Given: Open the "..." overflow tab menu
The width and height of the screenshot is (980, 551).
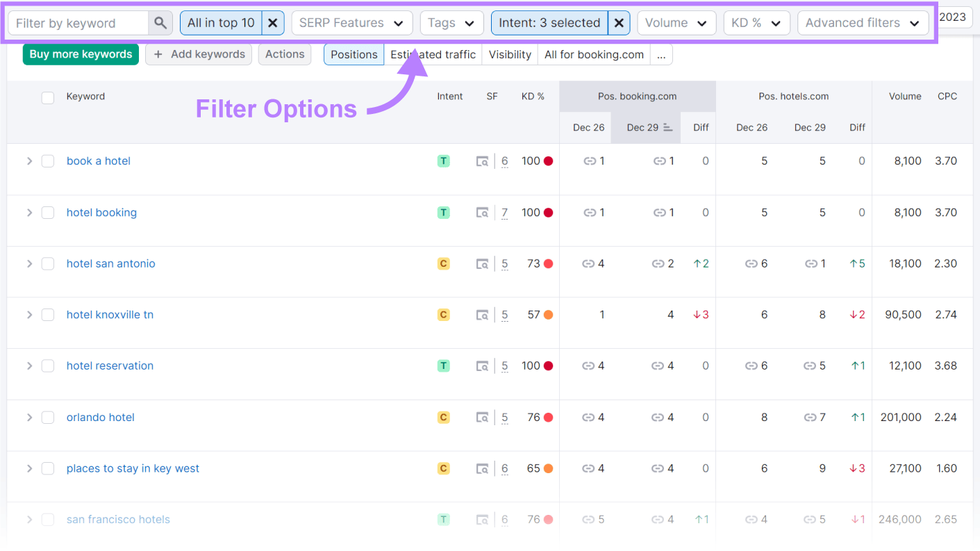Looking at the screenshot, I should (661, 54).
